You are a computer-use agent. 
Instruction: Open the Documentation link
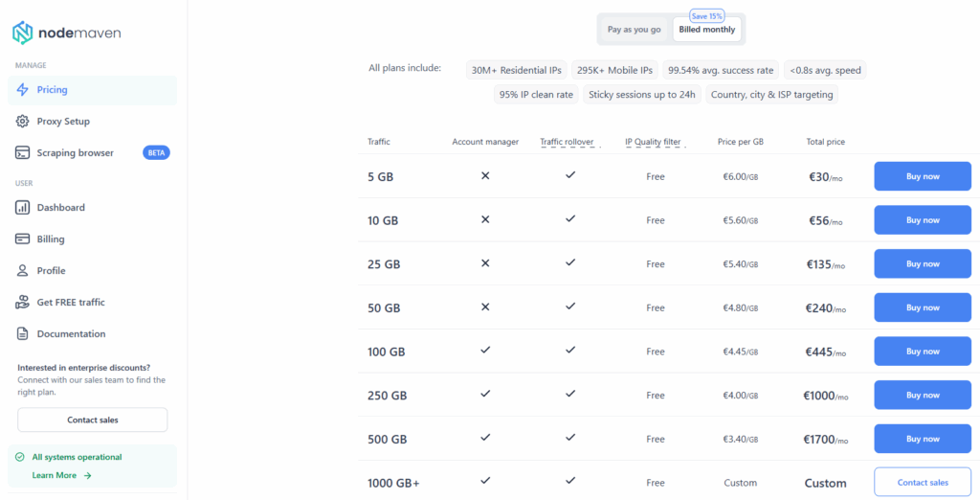click(93, 334)
